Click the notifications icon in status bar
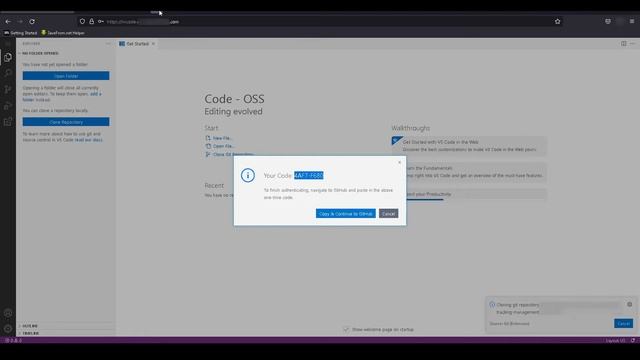The width and height of the screenshot is (640, 360). [633, 340]
